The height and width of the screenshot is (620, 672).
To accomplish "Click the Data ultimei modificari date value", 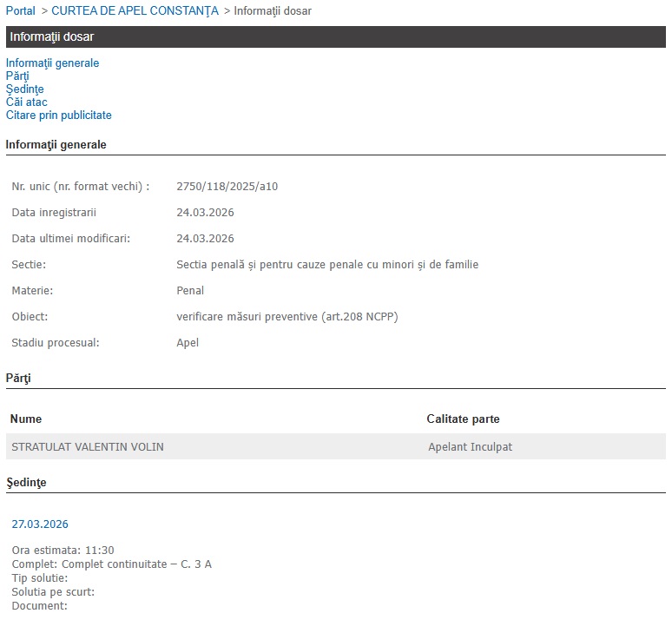I will point(205,239).
